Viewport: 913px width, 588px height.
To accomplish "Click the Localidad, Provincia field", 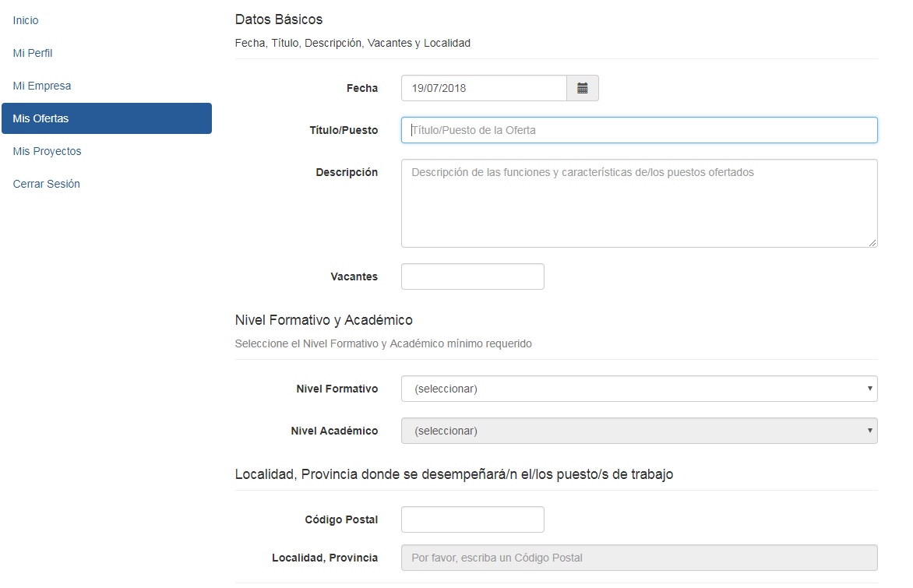I will (x=640, y=558).
